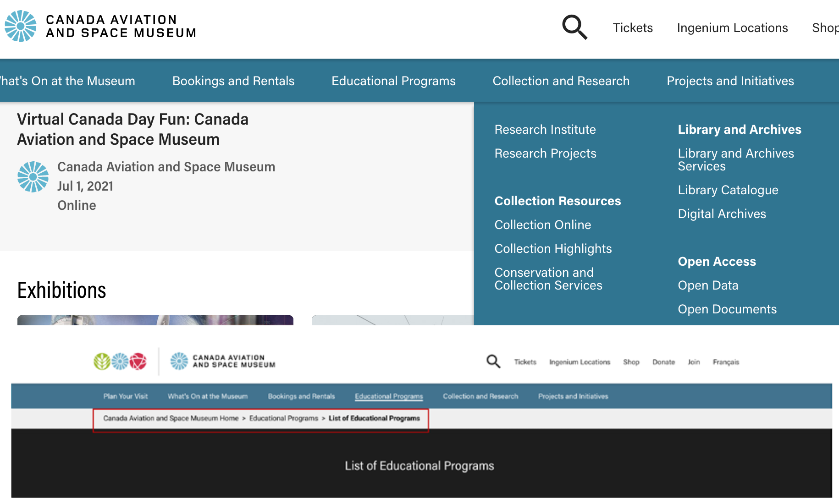Open Educational Programs in the breadcrumb trail
839x504 pixels.
283,418
